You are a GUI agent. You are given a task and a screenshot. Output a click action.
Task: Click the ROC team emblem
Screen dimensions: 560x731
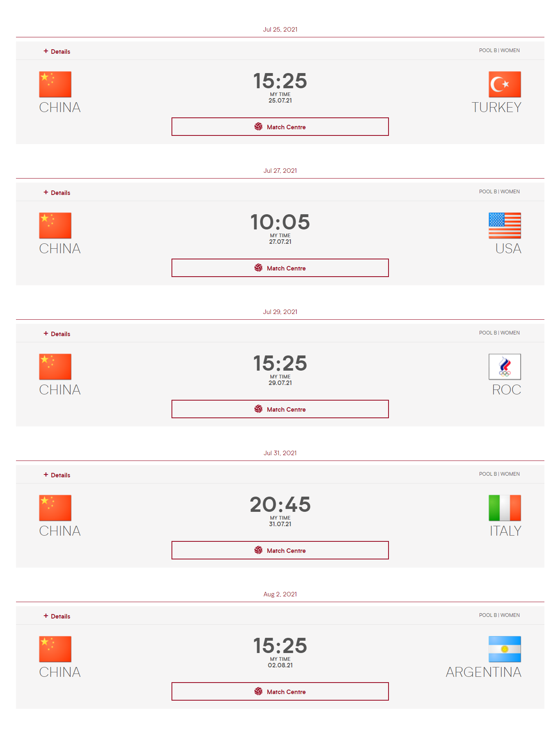505,367
